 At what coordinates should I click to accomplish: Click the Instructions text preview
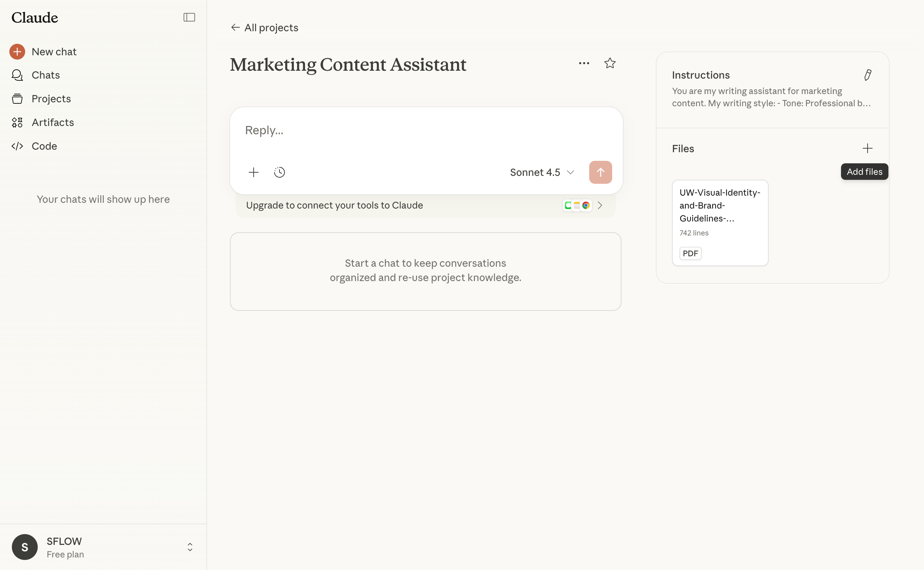771,97
